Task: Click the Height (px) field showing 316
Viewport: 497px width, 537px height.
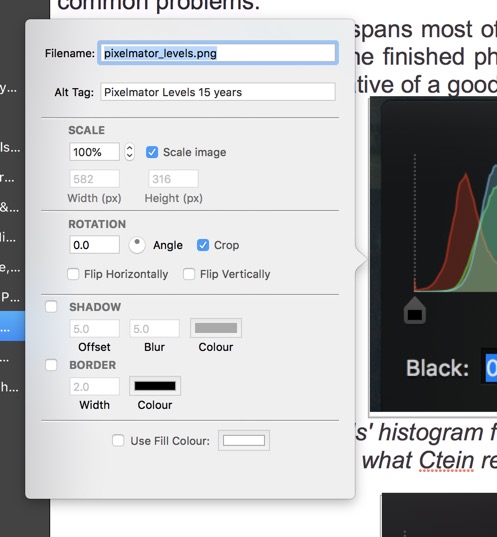Action: point(173,179)
